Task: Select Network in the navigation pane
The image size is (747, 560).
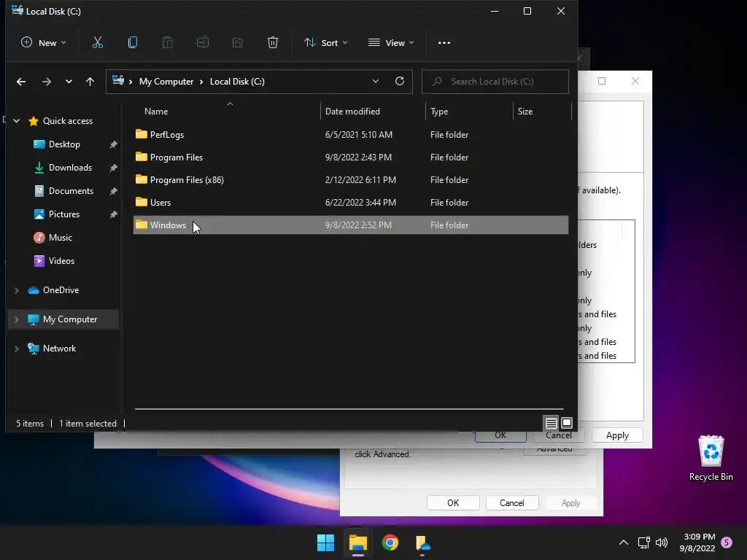Action: click(59, 349)
